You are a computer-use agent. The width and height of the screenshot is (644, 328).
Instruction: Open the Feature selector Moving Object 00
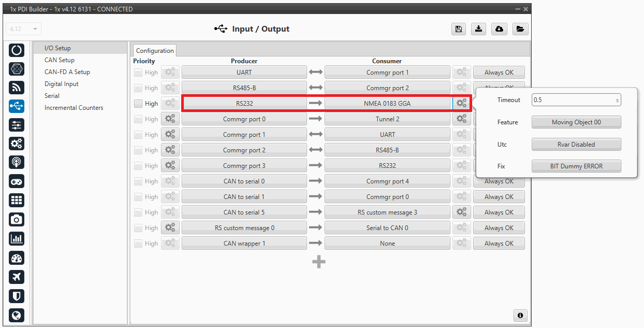[x=576, y=122]
